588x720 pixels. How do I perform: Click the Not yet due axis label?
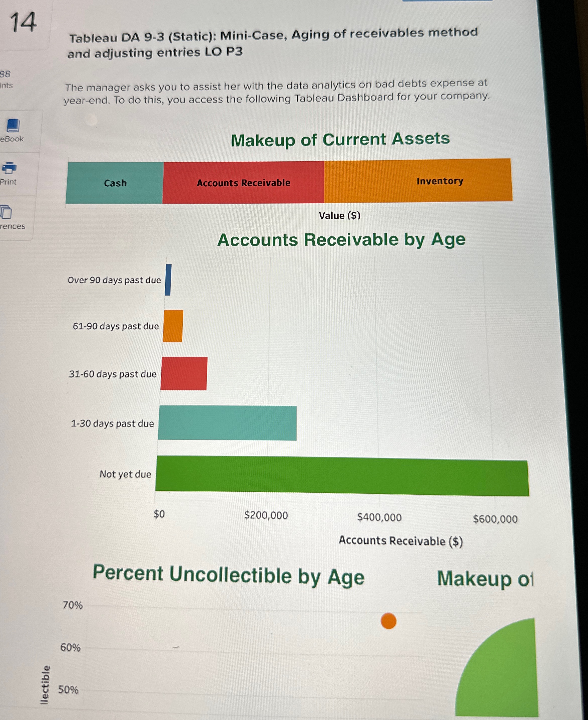125,474
